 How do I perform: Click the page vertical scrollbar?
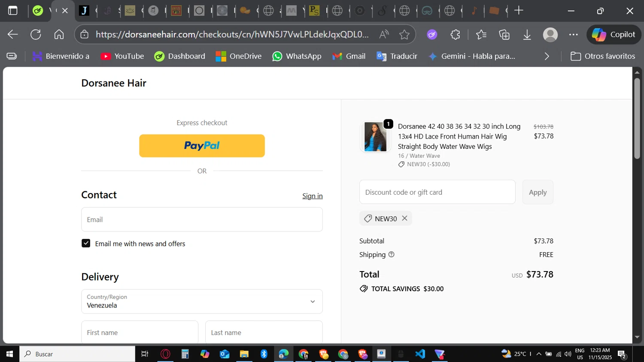click(x=637, y=118)
